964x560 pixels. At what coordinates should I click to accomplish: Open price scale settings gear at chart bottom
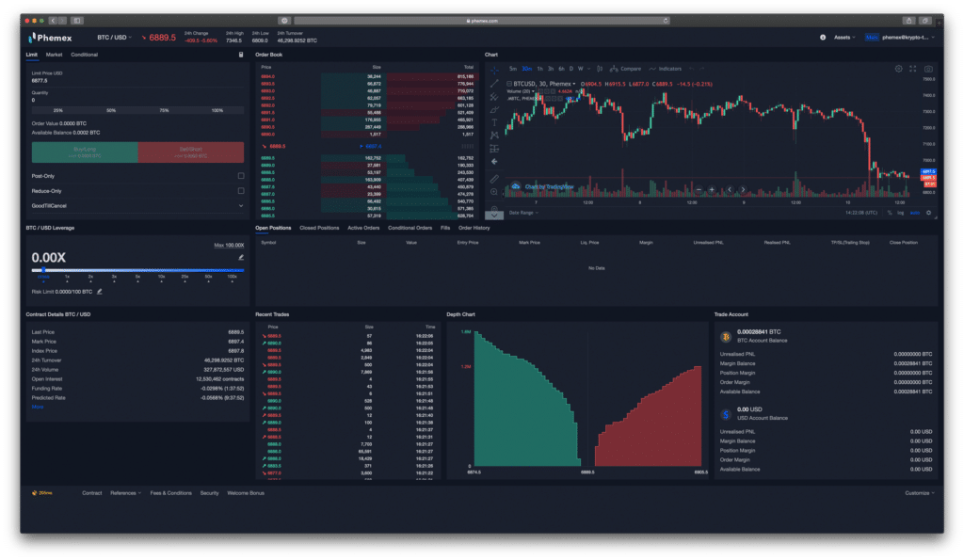click(x=928, y=213)
